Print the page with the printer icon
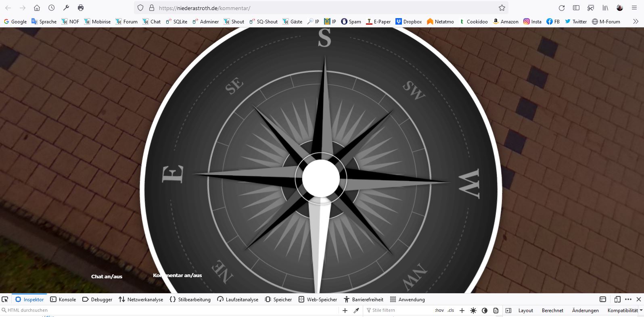Viewport: 644px width, 317px height. (81, 8)
